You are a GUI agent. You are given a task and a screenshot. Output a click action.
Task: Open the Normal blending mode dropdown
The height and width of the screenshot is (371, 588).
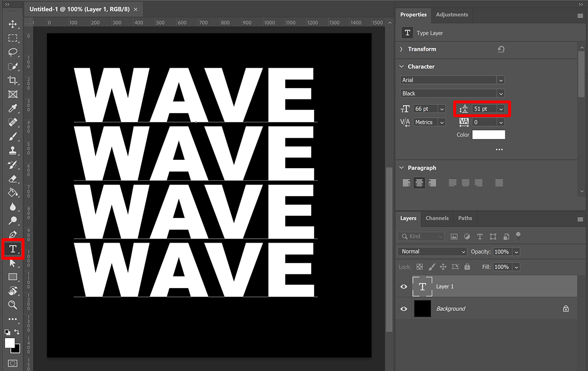point(431,251)
